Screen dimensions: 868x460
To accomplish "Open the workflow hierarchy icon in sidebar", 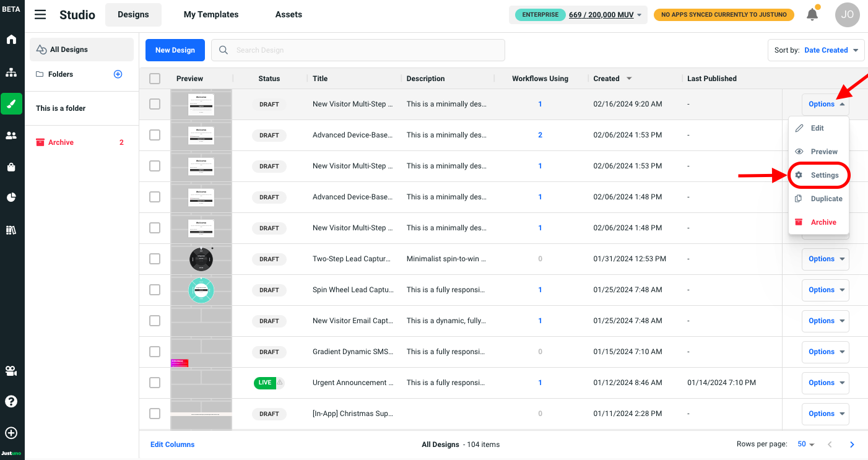I will pyautogui.click(x=11, y=72).
